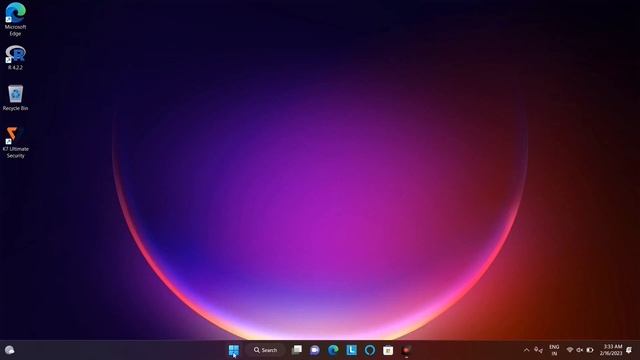The height and width of the screenshot is (360, 640).
Task: Open the blue ring app on the taskbar
Action: [370, 350]
